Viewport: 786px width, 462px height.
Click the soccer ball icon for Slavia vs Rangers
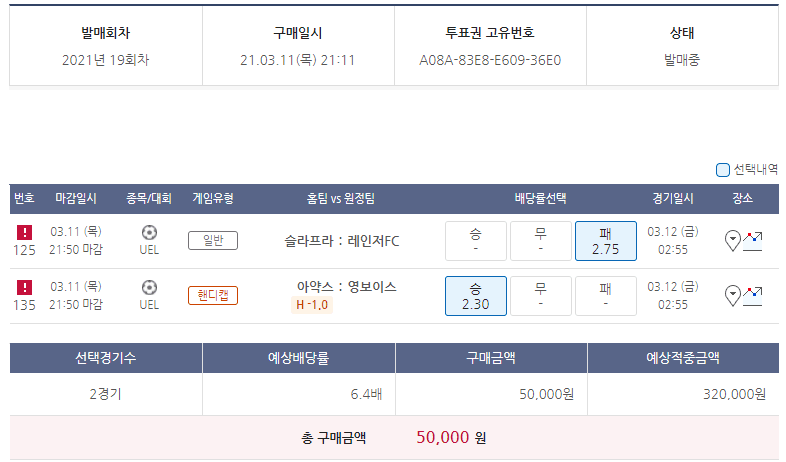pyautogui.click(x=149, y=232)
